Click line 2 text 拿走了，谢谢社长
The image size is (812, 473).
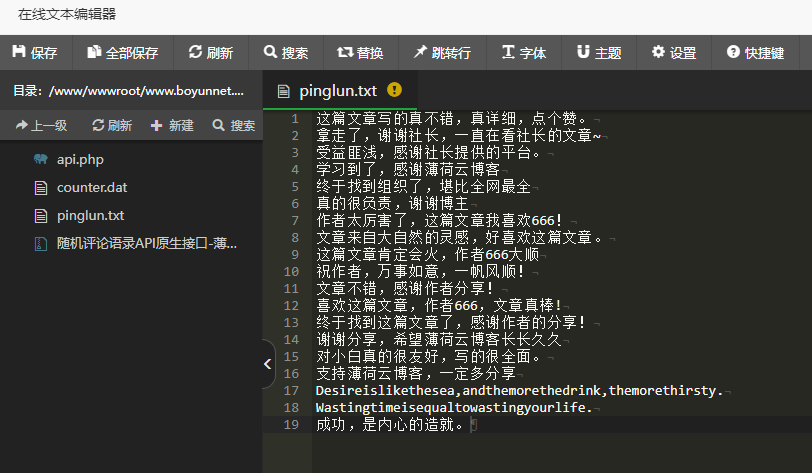coord(377,136)
